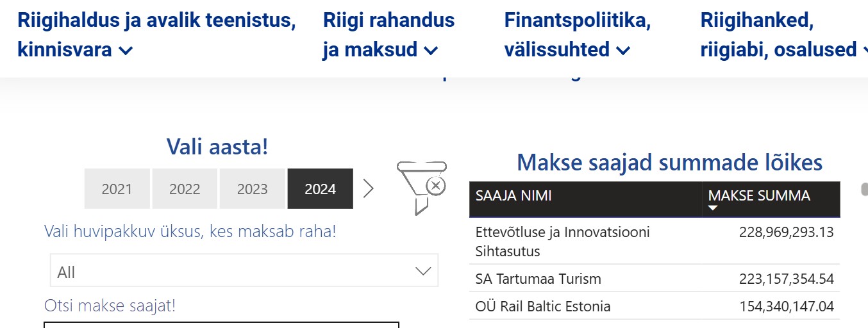Expand Riigi rahandus ja maksud menu
The width and height of the screenshot is (868, 328).
pos(388,35)
